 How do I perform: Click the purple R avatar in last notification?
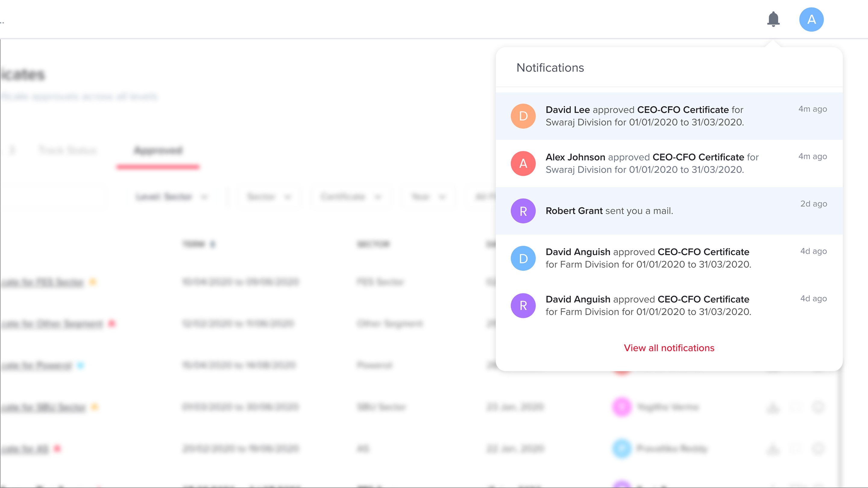click(523, 306)
